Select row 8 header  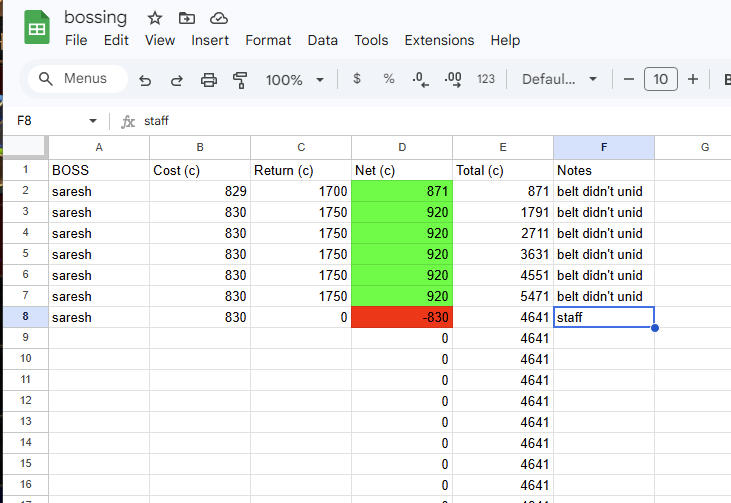26,317
